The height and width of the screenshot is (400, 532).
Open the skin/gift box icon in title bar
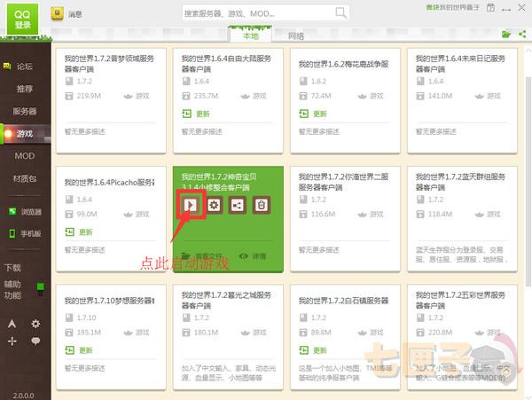pyautogui.click(x=490, y=7)
